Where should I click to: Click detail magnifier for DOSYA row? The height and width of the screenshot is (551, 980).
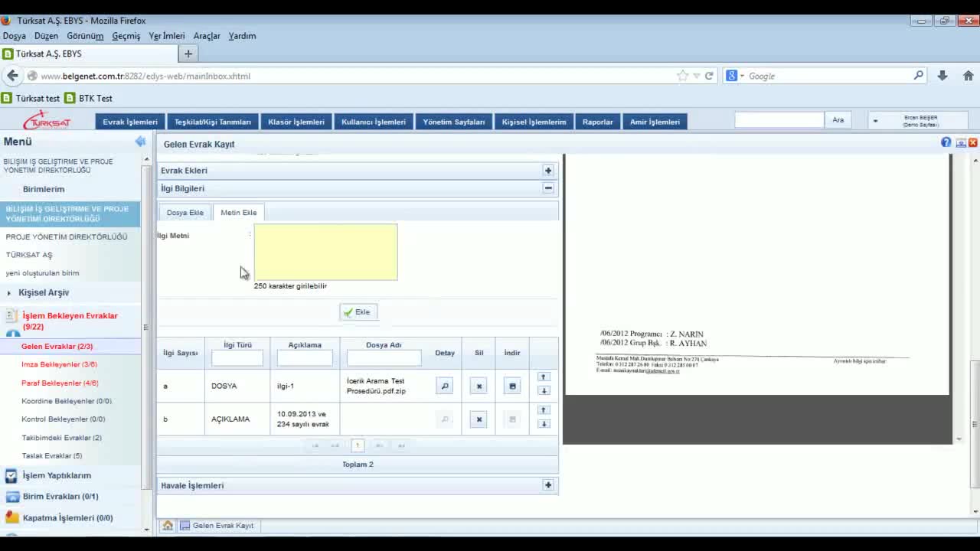[444, 386]
